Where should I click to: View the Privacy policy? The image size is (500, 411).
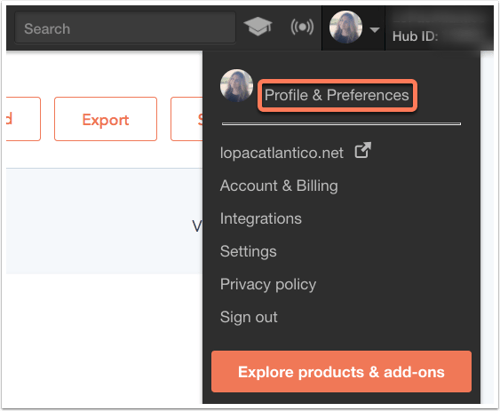(268, 284)
